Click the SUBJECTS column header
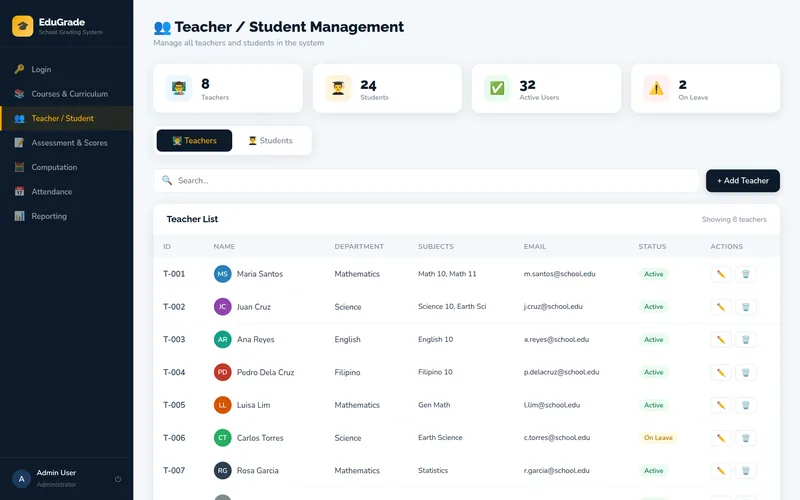 (x=436, y=246)
